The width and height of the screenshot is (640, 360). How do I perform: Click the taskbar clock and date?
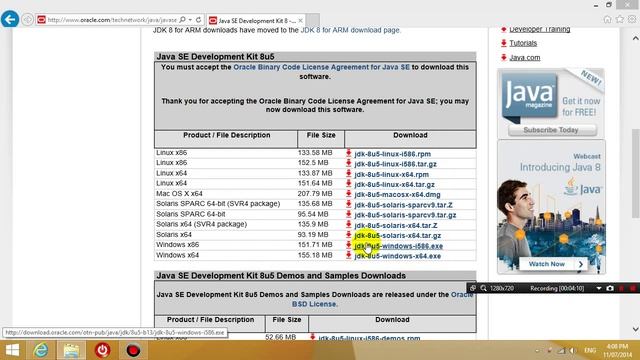tap(617, 351)
